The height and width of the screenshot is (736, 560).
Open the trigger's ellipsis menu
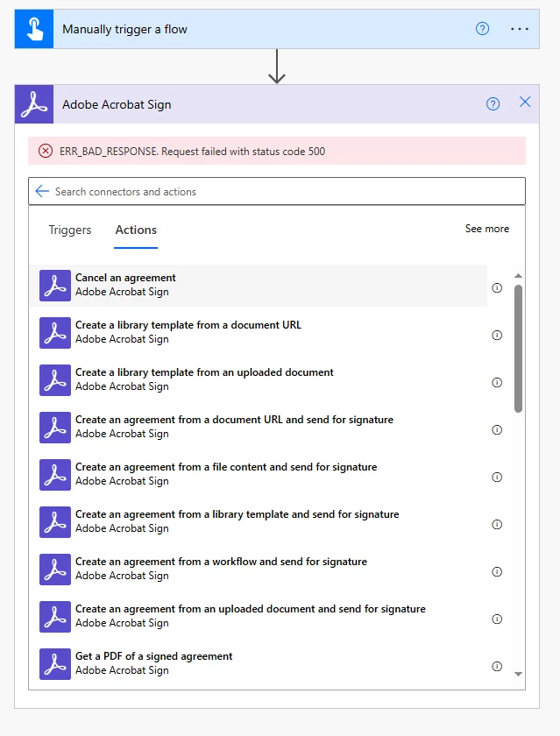pos(520,29)
